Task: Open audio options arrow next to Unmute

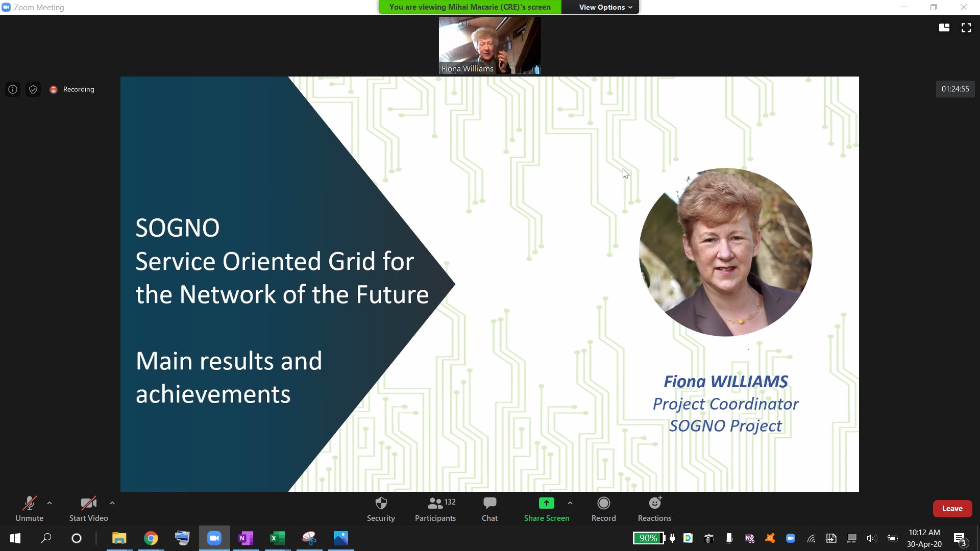Action: pyautogui.click(x=50, y=503)
